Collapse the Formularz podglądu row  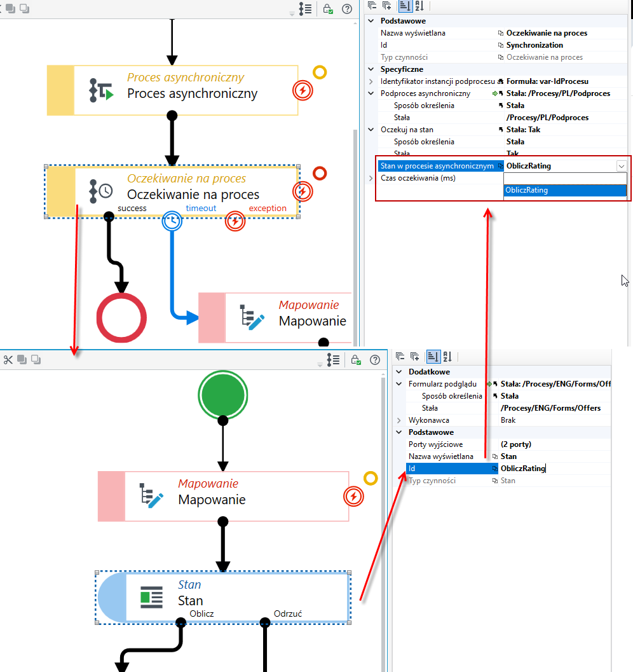pyautogui.click(x=398, y=384)
